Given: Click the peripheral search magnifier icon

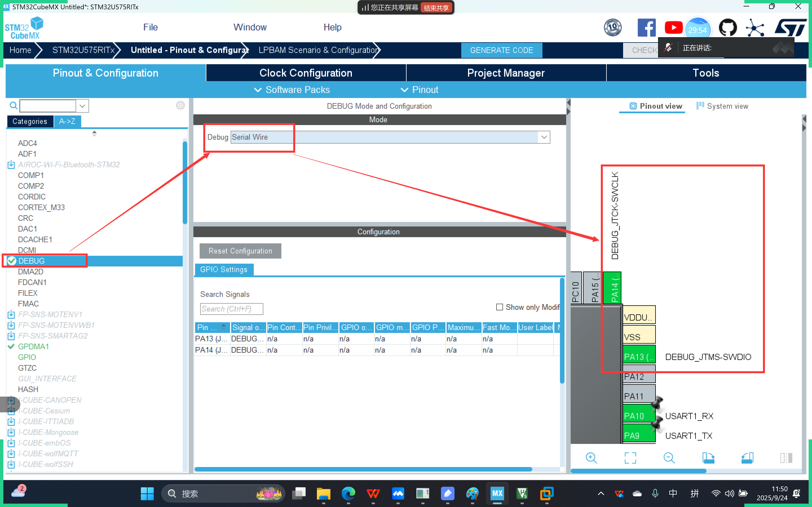Looking at the screenshot, I should tap(14, 106).
